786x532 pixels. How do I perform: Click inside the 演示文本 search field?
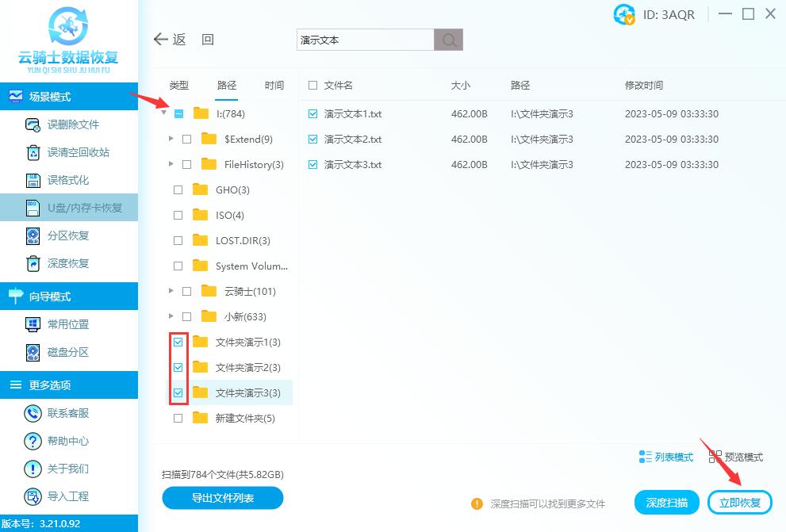click(364, 39)
